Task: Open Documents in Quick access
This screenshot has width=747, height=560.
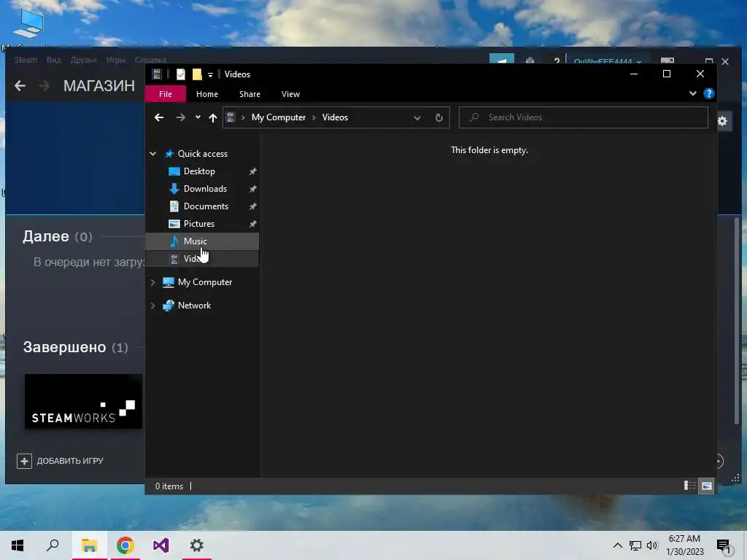Action: (x=206, y=206)
